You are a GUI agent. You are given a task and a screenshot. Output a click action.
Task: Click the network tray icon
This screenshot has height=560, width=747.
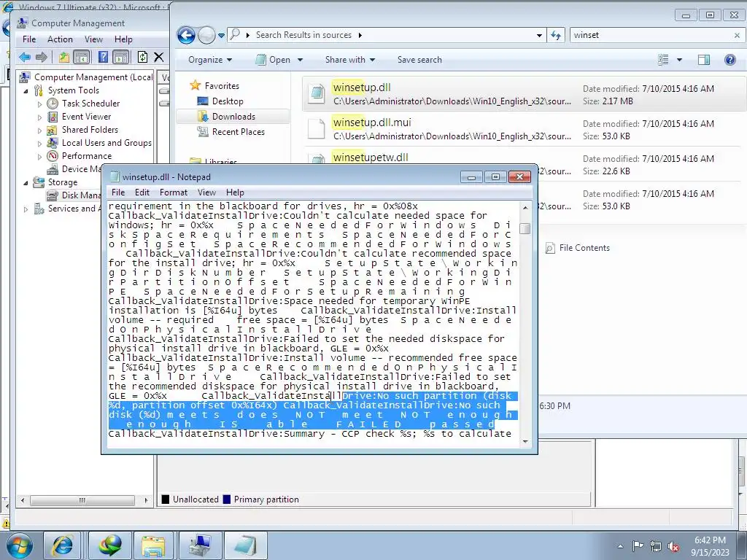pyautogui.click(x=656, y=546)
